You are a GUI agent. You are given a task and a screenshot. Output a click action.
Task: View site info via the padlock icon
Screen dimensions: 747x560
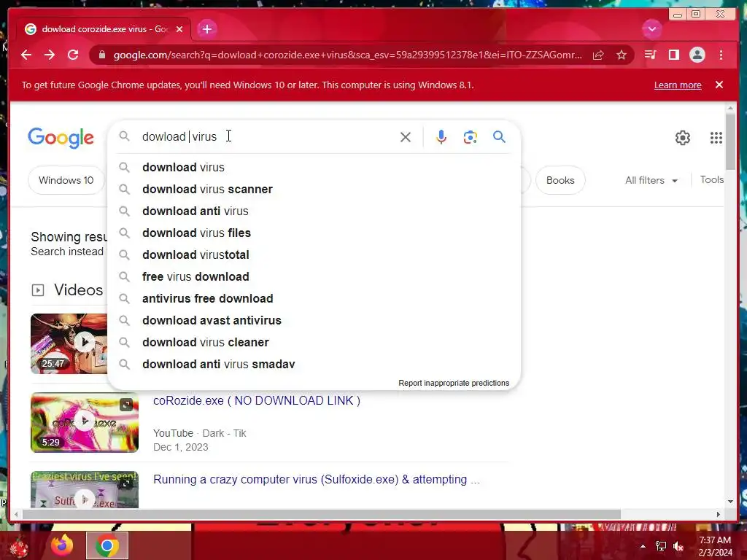(102, 55)
